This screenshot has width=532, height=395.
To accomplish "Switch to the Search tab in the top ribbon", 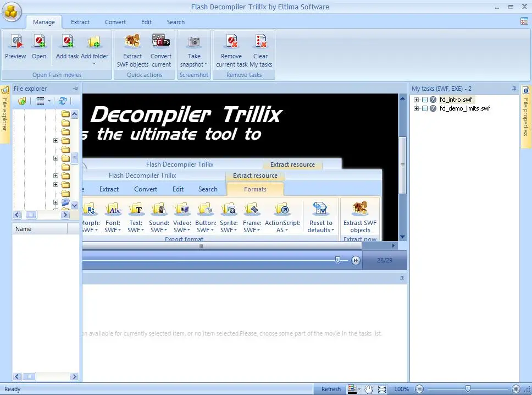I will tap(176, 22).
